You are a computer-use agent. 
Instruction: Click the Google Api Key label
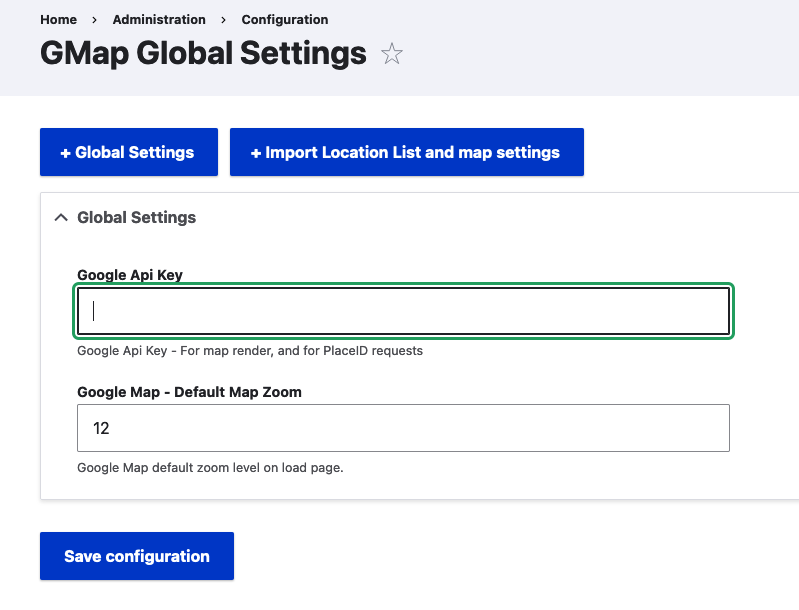pos(130,275)
